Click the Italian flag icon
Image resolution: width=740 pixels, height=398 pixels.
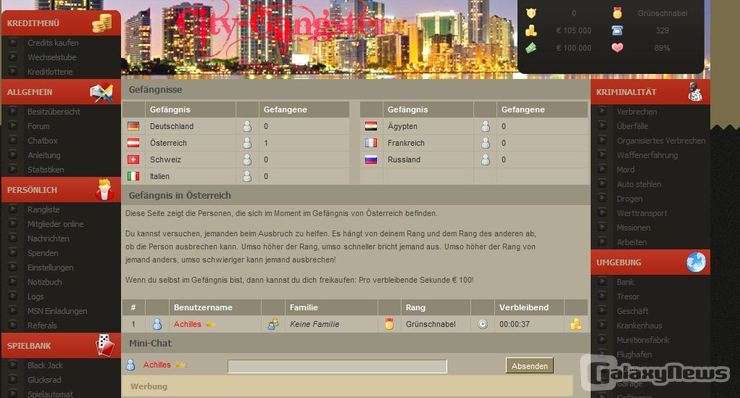[x=134, y=176]
